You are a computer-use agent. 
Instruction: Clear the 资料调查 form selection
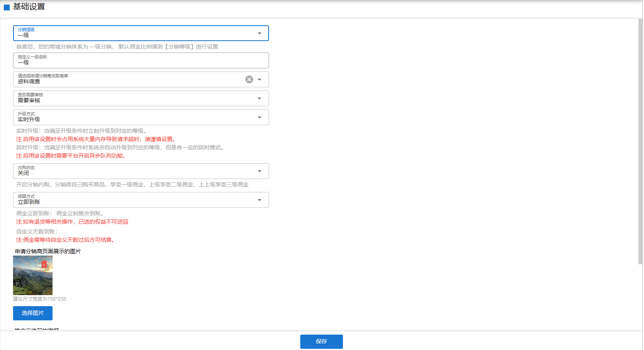coord(249,79)
